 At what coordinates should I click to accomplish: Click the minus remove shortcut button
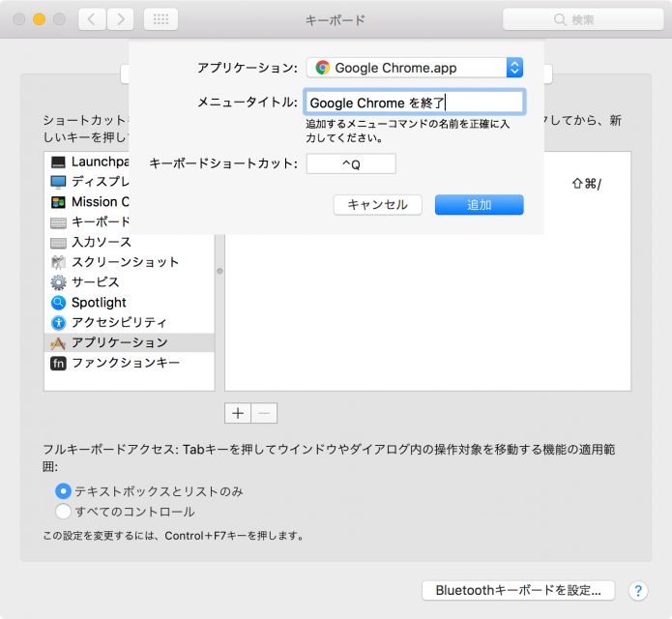pos(264,413)
